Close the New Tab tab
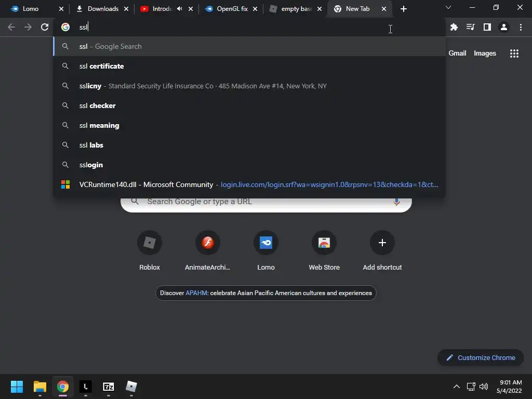Image resolution: width=532 pixels, height=399 pixels. pos(384,9)
